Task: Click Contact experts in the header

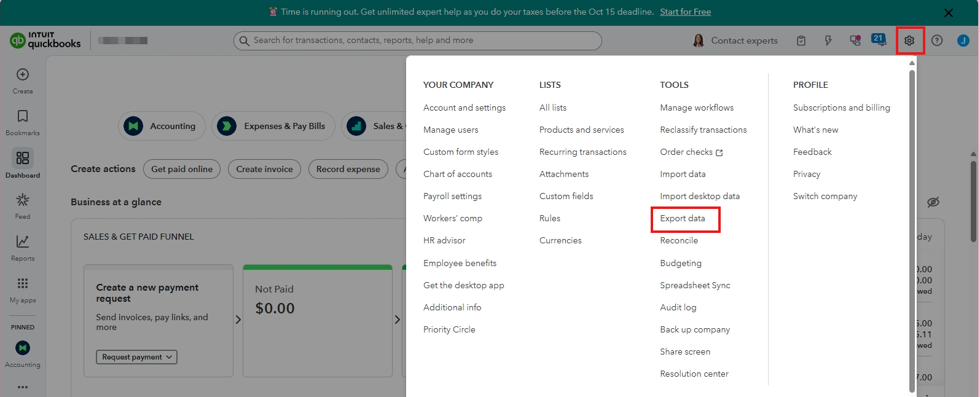Action: [x=735, y=41]
